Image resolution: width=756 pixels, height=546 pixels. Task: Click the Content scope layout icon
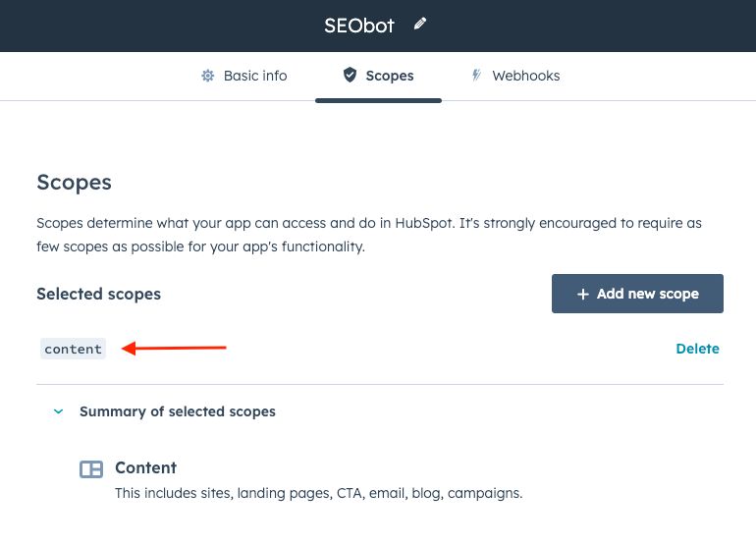91,469
